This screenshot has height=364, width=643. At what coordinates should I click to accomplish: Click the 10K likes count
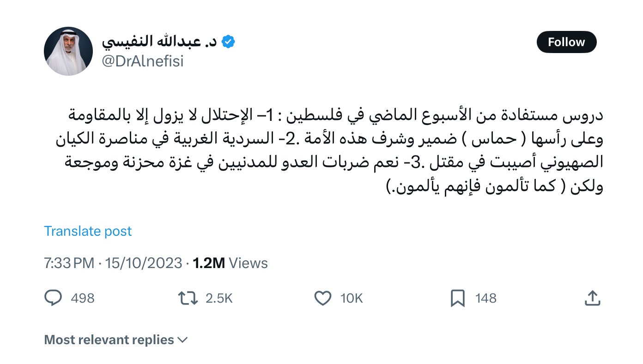coord(352,298)
